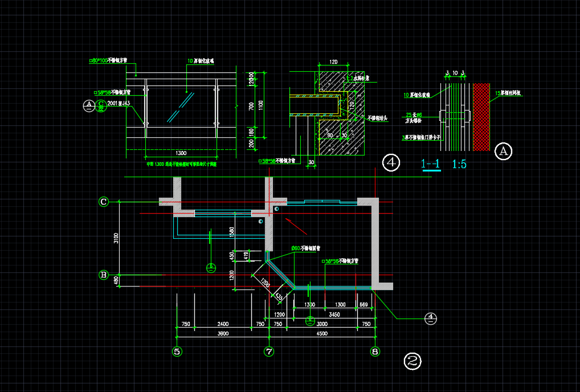Image resolution: width=580 pixels, height=392 pixels.
Task: Select the dimension text 3000
Action: click(322, 324)
